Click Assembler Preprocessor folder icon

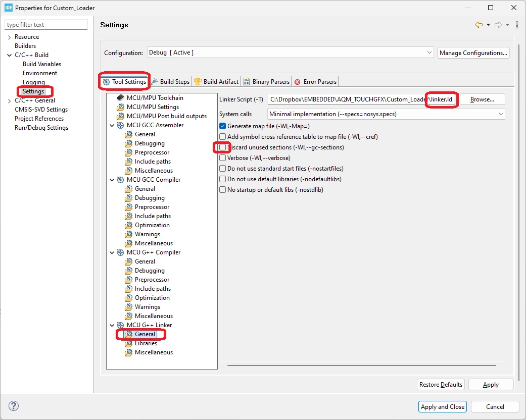128,152
